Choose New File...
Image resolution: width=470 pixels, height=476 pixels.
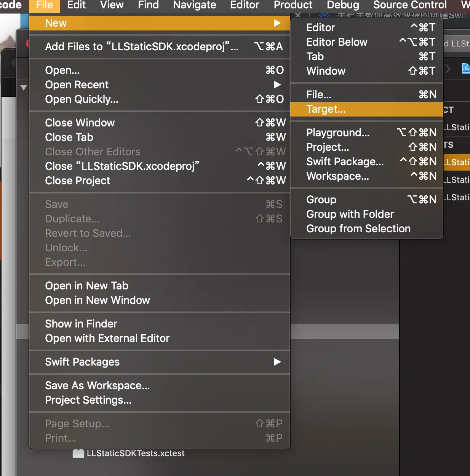[367, 95]
